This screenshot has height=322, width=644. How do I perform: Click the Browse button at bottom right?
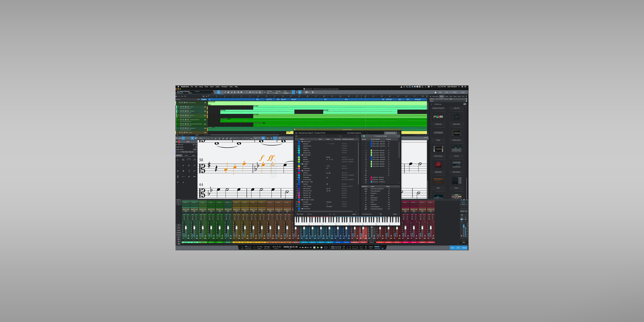coord(464,248)
